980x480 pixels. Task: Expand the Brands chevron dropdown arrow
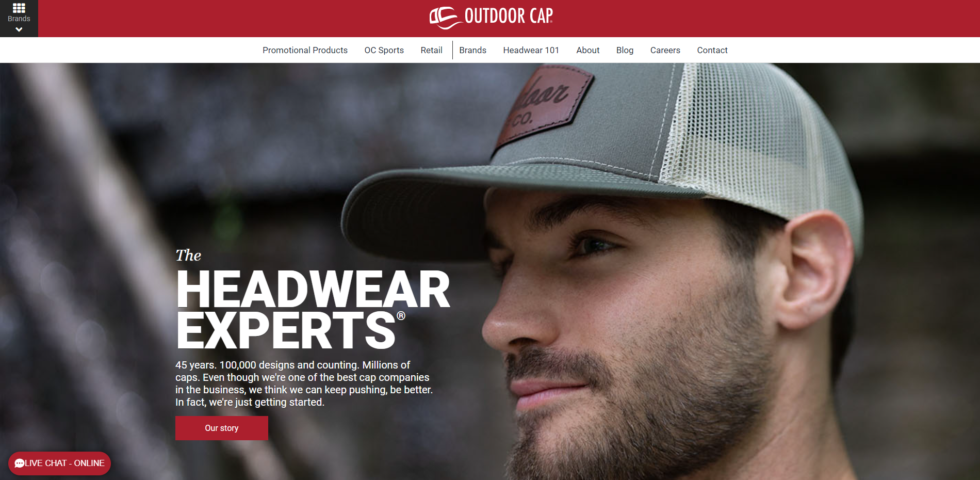pos(19,30)
